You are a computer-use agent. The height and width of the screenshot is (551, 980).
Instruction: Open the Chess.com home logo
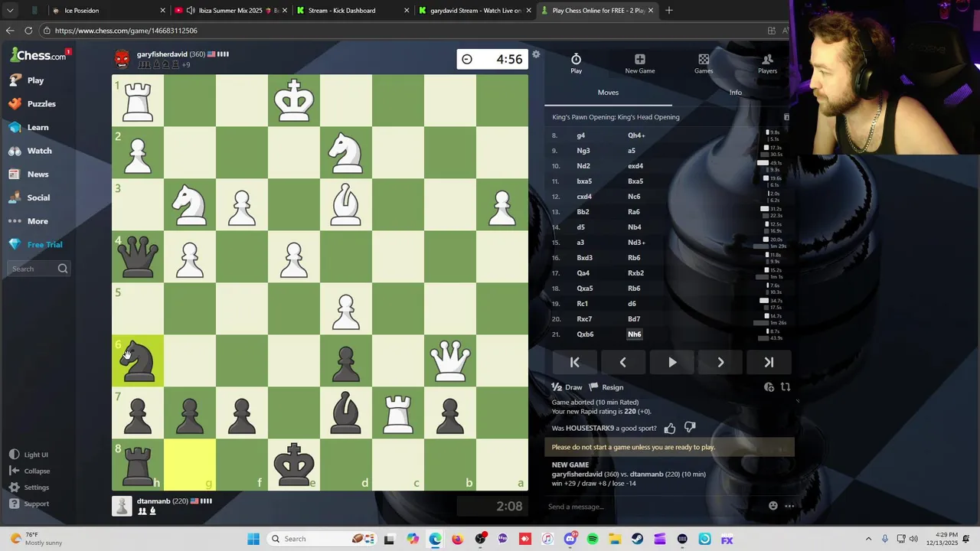(x=38, y=55)
